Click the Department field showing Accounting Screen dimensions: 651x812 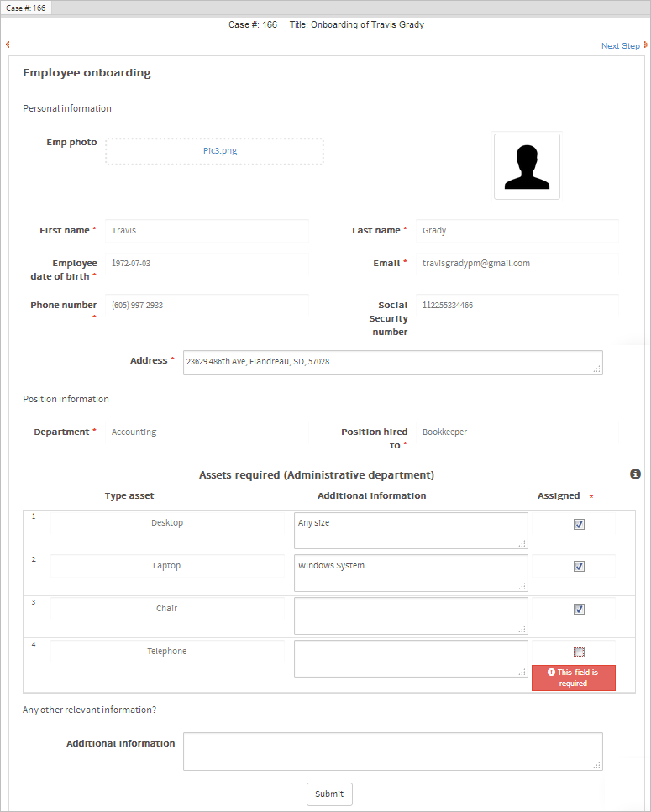207,432
